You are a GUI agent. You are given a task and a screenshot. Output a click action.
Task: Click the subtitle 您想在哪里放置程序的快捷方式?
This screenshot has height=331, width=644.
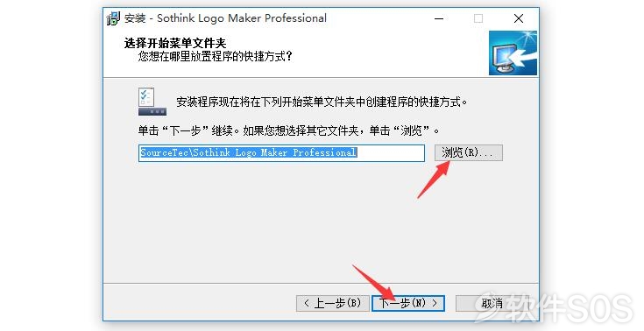[216, 56]
